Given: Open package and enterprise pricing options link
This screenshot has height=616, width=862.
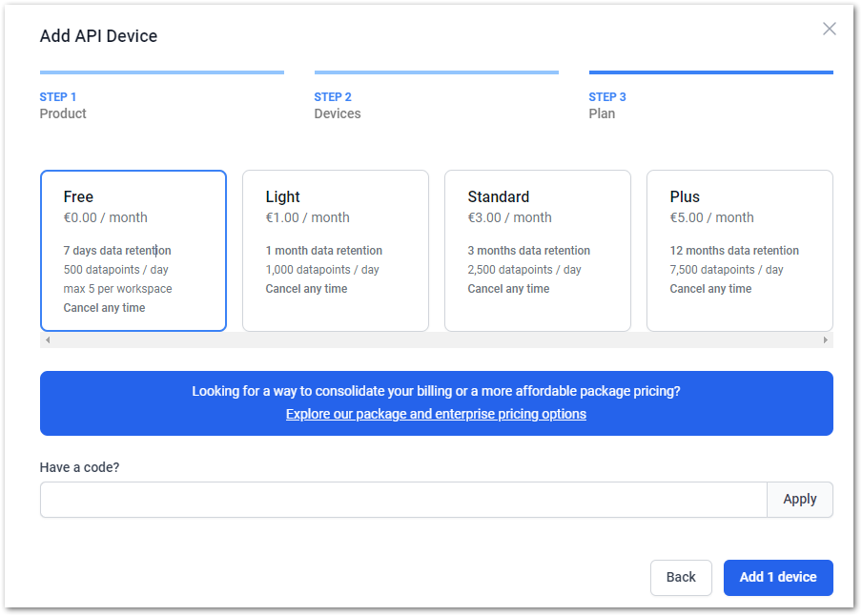Looking at the screenshot, I should click(x=436, y=414).
